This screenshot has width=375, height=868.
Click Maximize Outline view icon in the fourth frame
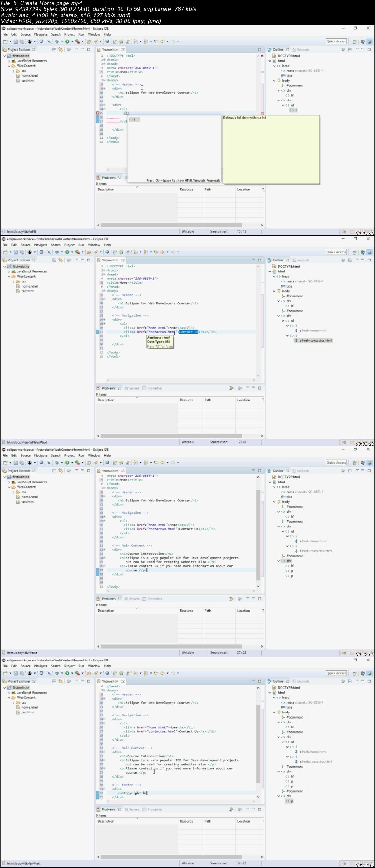point(369,681)
